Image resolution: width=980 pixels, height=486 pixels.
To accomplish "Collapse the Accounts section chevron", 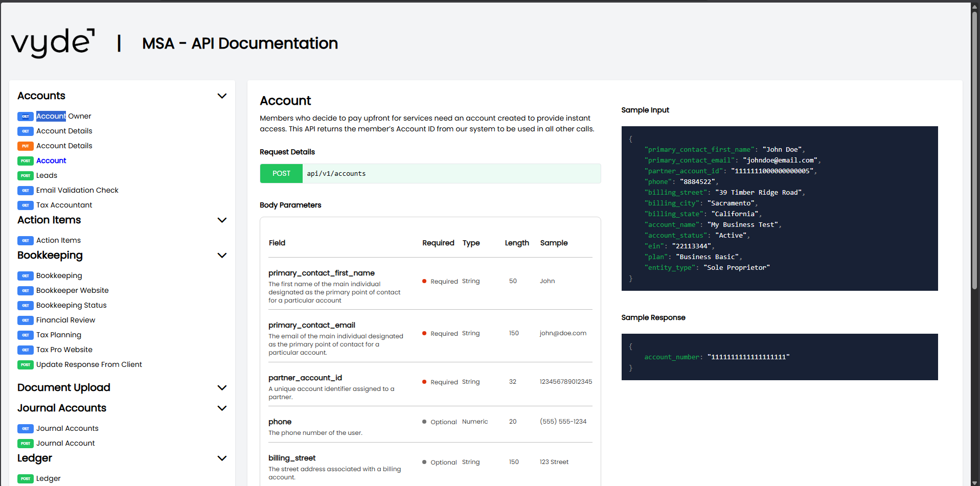I will tap(222, 96).
